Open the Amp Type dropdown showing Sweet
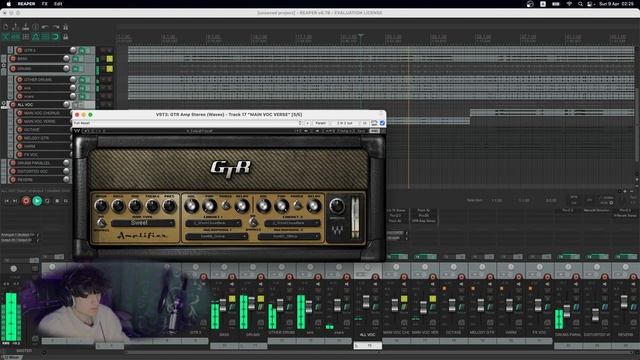 click(x=143, y=223)
